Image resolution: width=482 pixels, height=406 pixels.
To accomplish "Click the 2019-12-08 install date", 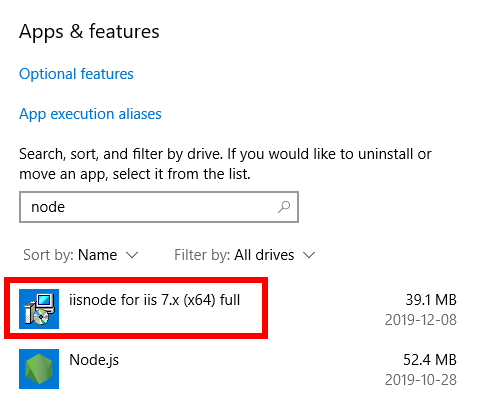I will tap(421, 320).
